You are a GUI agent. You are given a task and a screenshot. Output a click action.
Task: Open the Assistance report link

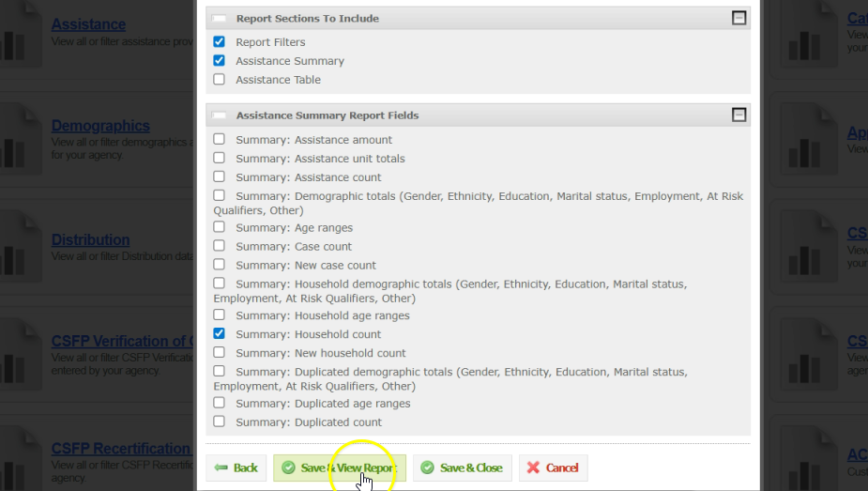tap(88, 24)
